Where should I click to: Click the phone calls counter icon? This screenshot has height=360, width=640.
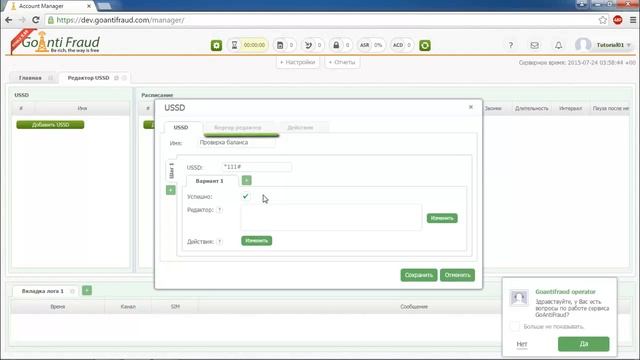(308, 45)
